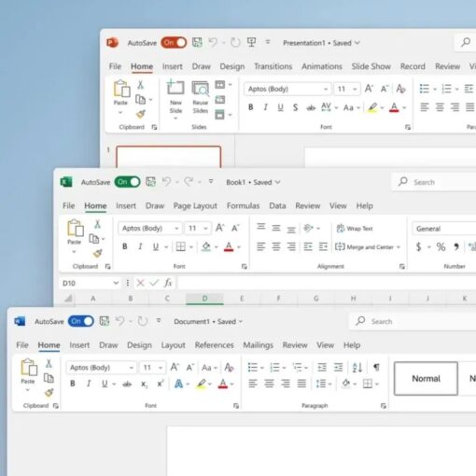Switch to the Mailings tab in Word
This screenshot has height=476, width=476.
[x=258, y=345]
